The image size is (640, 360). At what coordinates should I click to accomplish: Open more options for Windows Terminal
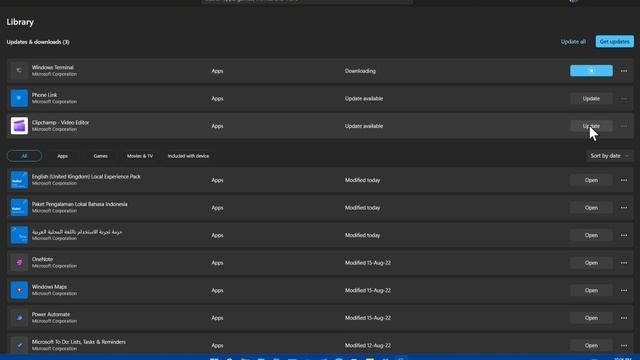pos(624,71)
